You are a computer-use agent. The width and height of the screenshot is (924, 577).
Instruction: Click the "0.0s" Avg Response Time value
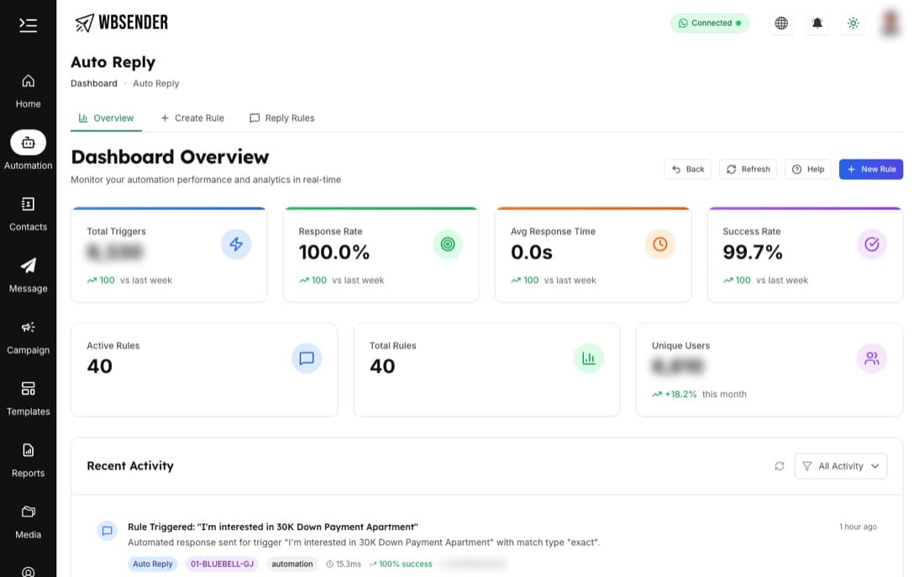click(532, 252)
